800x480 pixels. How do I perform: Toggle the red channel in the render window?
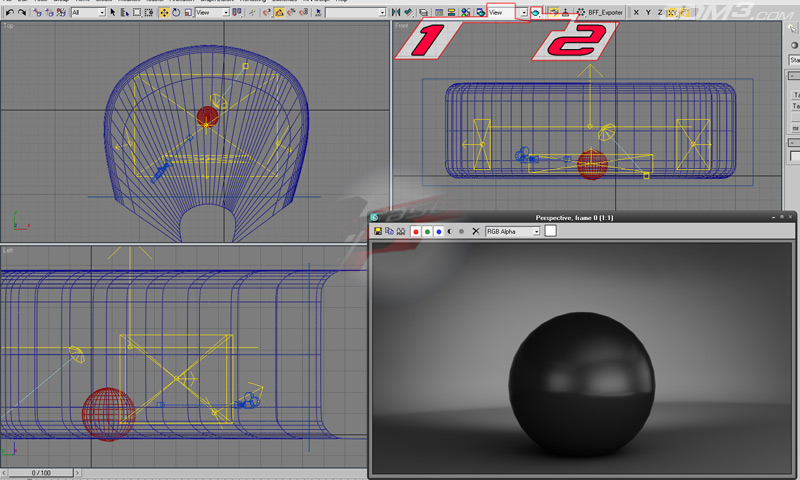tap(415, 231)
